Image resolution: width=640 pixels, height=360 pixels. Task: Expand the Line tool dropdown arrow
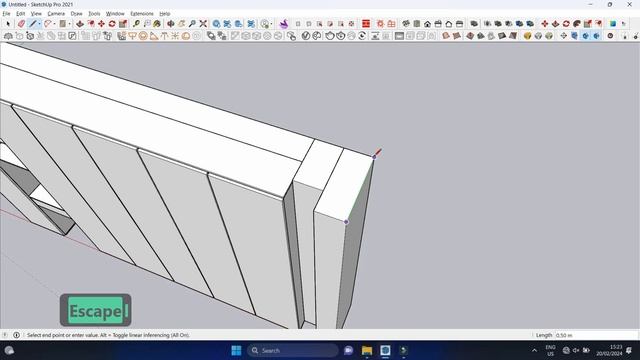pos(40,24)
